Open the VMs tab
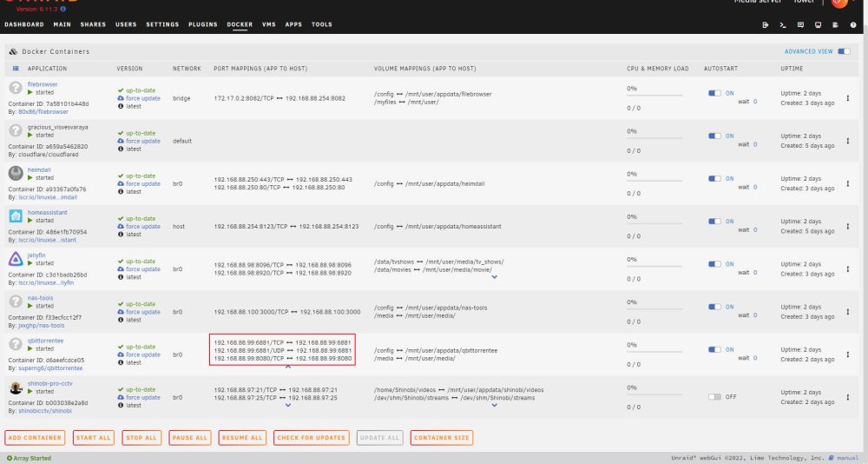Viewport: 868px width, 464px height. [x=269, y=24]
